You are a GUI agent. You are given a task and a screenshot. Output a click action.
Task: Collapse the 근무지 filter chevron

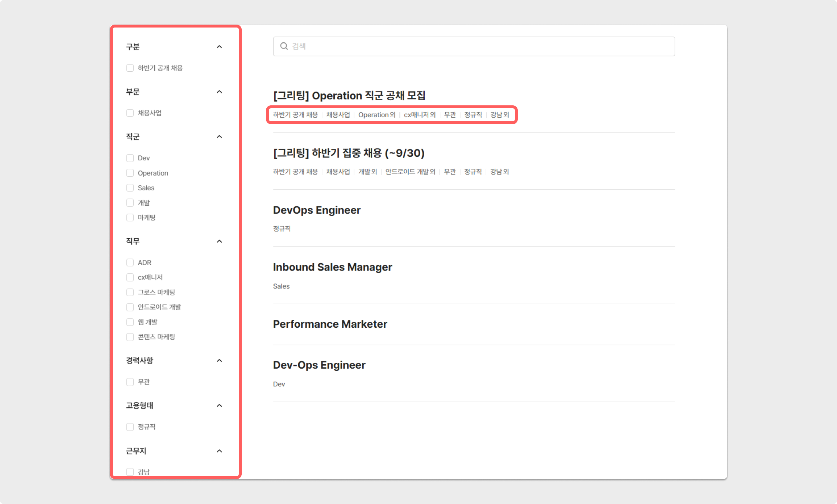[219, 451]
